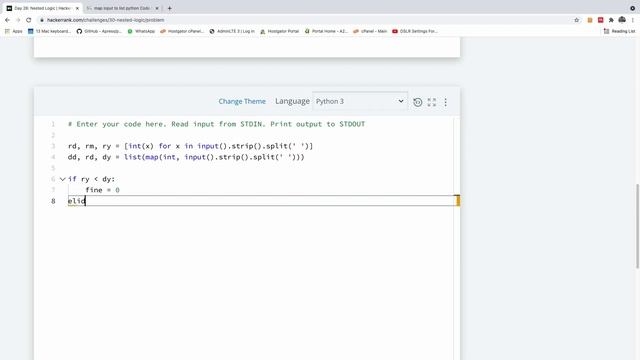Open the Hostgator Portal bookmark
This screenshot has width=640, height=360.
point(280,31)
